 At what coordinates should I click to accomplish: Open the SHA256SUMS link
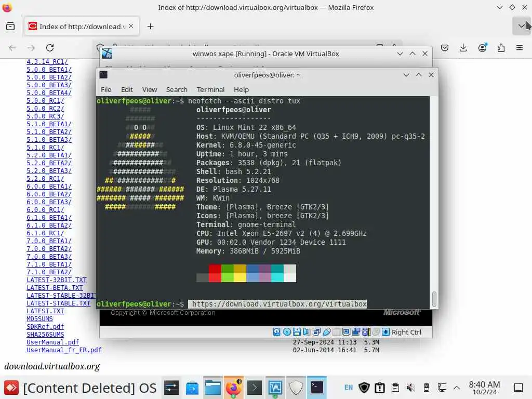pyautogui.click(x=45, y=335)
